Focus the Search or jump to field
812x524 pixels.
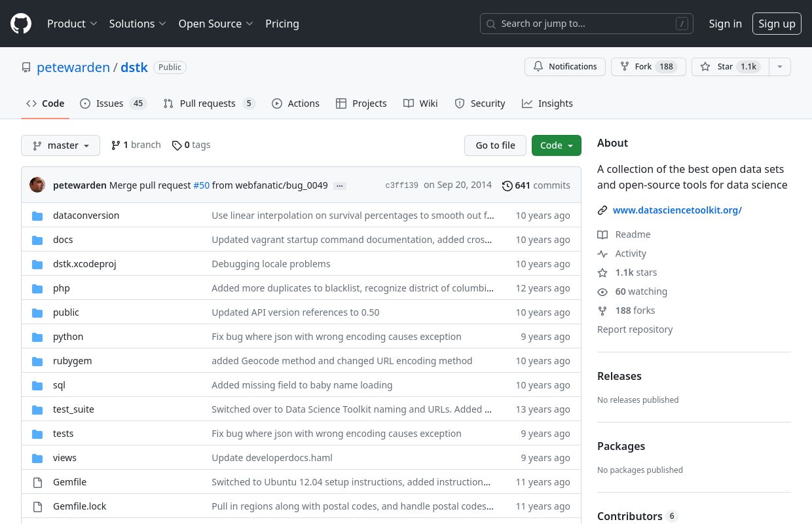tap(587, 24)
